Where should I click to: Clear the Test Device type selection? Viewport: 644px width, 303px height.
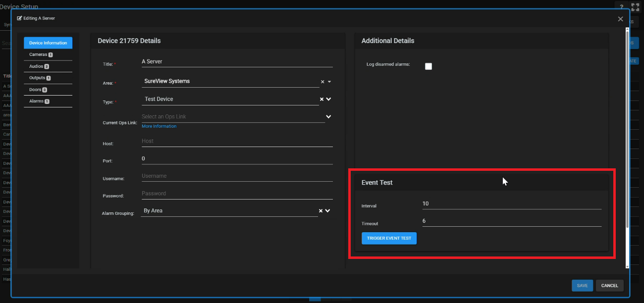(x=322, y=99)
